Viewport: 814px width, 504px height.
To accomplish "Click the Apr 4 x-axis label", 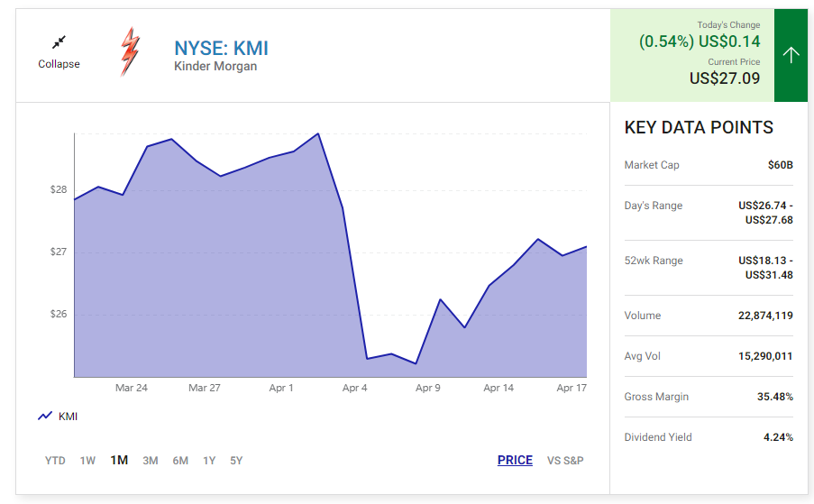I will (354, 388).
